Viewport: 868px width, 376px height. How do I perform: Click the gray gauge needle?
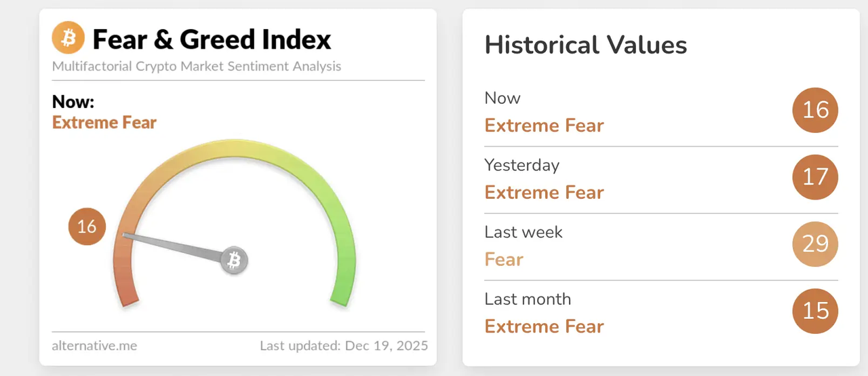(x=173, y=246)
